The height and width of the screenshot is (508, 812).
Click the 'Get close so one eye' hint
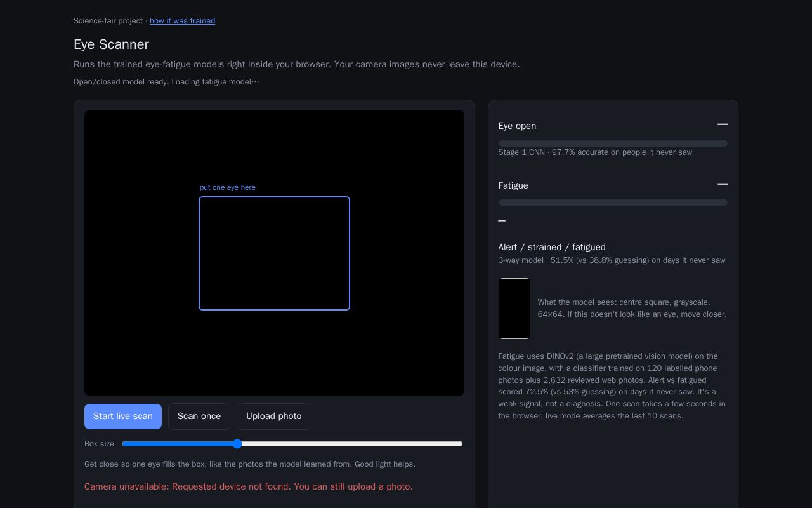(x=250, y=464)
